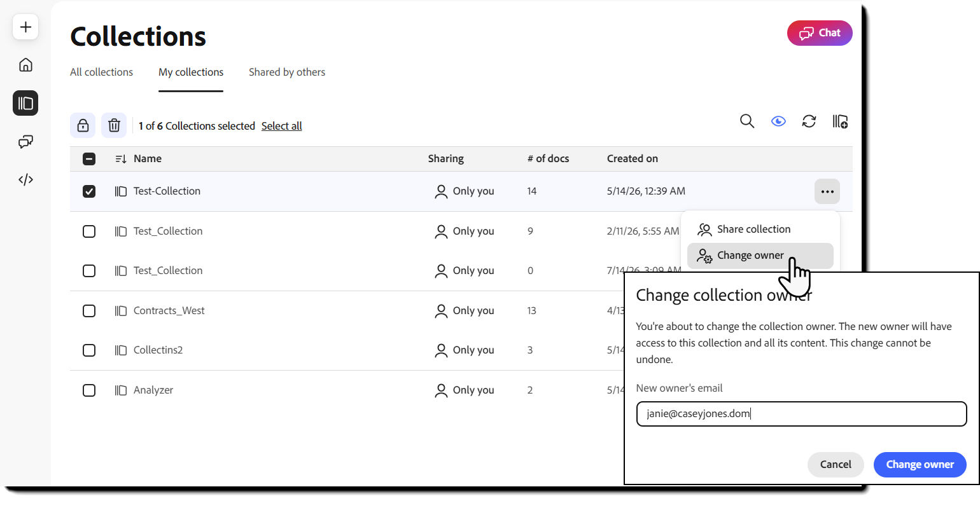Click 'Only you' in Contracts_West row

tap(473, 311)
